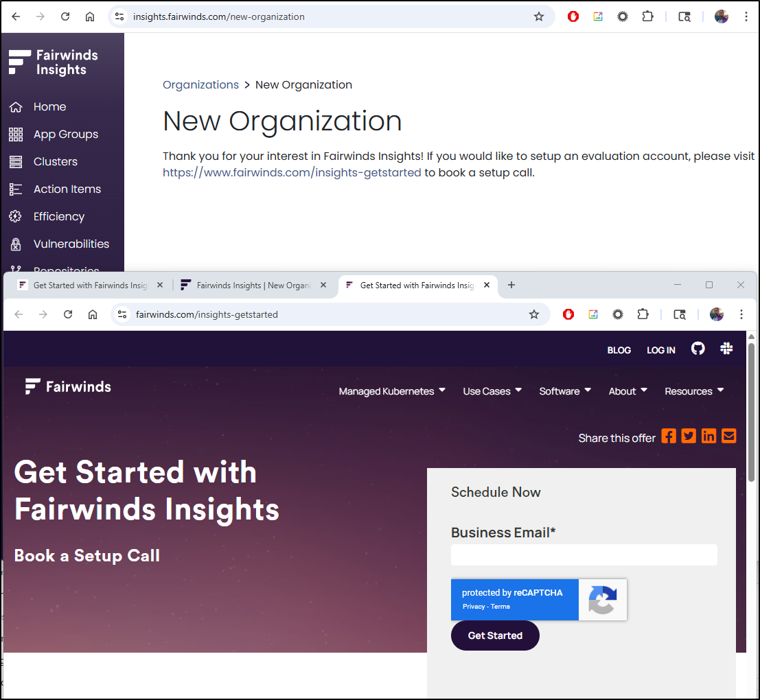
Task: Go to Clusters in the sidebar
Action: click(55, 161)
